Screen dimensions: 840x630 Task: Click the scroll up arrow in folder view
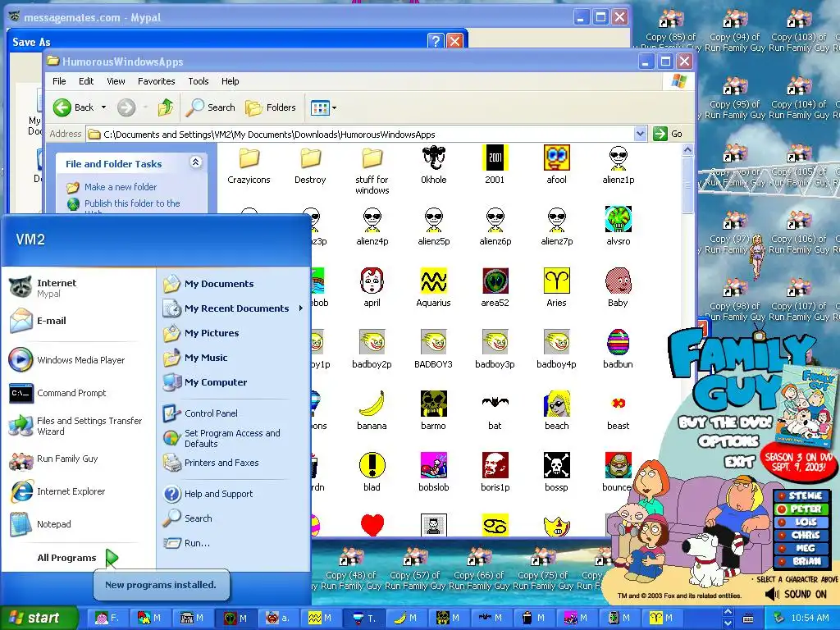pyautogui.click(x=688, y=149)
